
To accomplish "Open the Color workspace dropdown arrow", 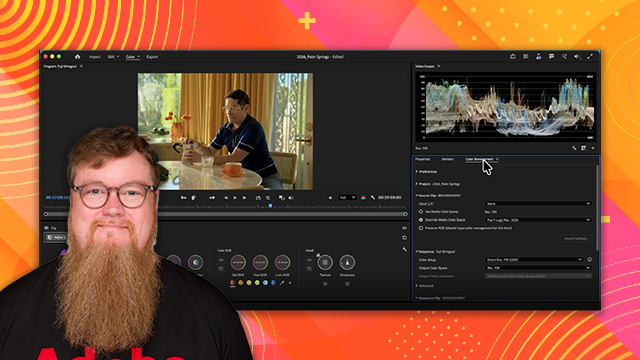I will 139,57.
